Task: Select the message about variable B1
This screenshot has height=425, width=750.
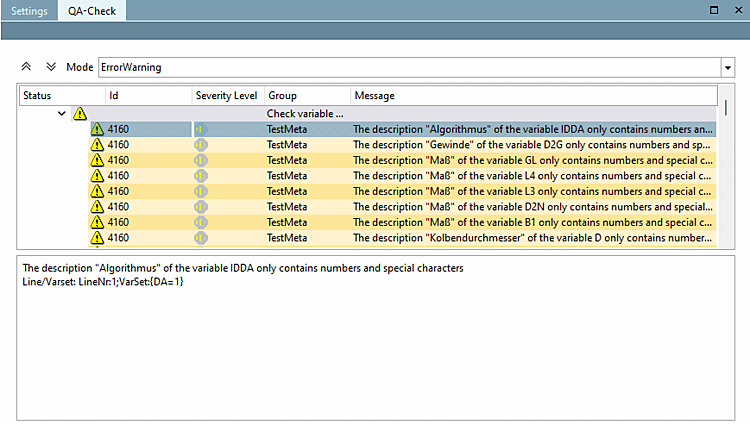Action: coord(532,222)
